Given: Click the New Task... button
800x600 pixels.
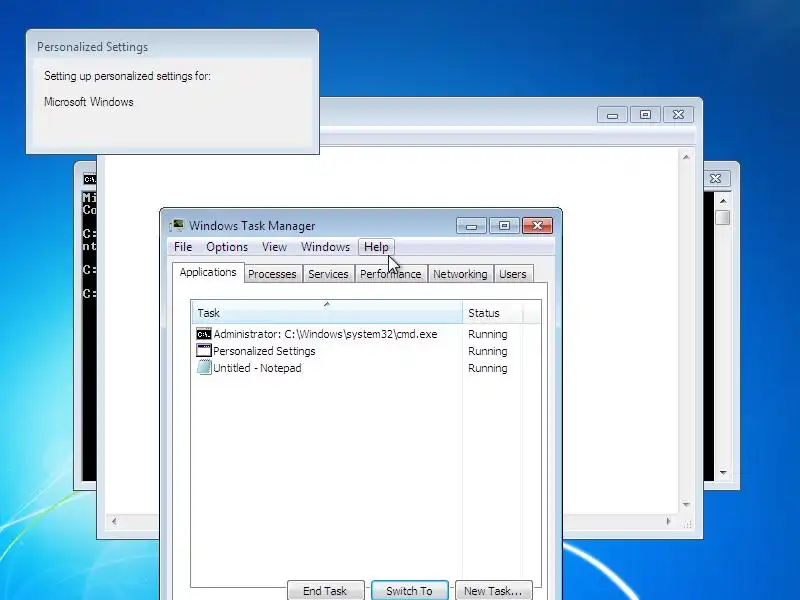Looking at the screenshot, I should [x=493, y=591].
